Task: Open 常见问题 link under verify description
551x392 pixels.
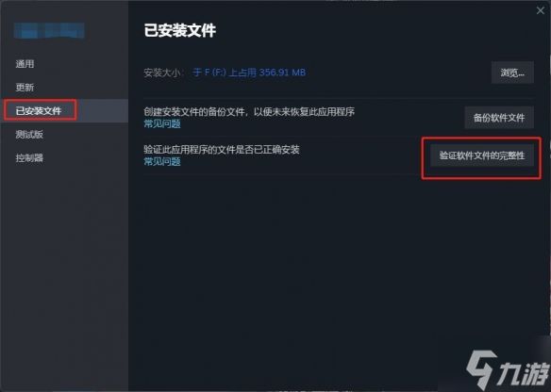Action: tap(162, 161)
